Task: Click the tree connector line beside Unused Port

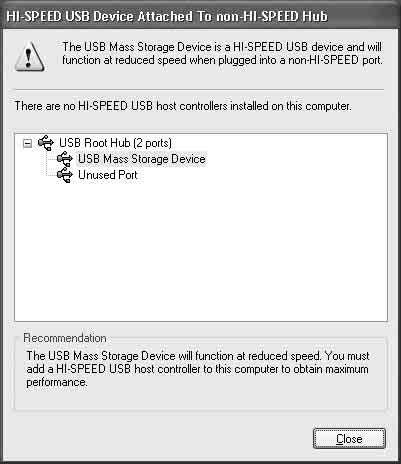Action: 51,175
